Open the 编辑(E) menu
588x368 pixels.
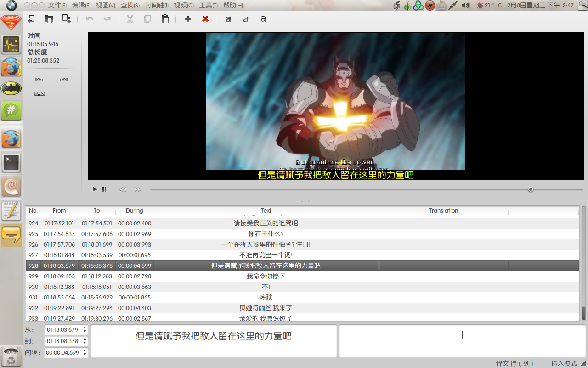point(81,6)
